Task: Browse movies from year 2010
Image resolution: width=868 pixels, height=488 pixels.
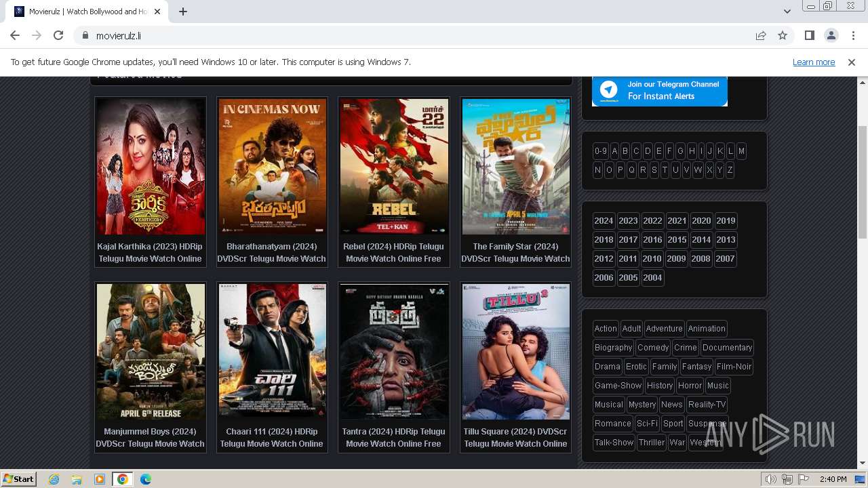Action: [x=652, y=259]
